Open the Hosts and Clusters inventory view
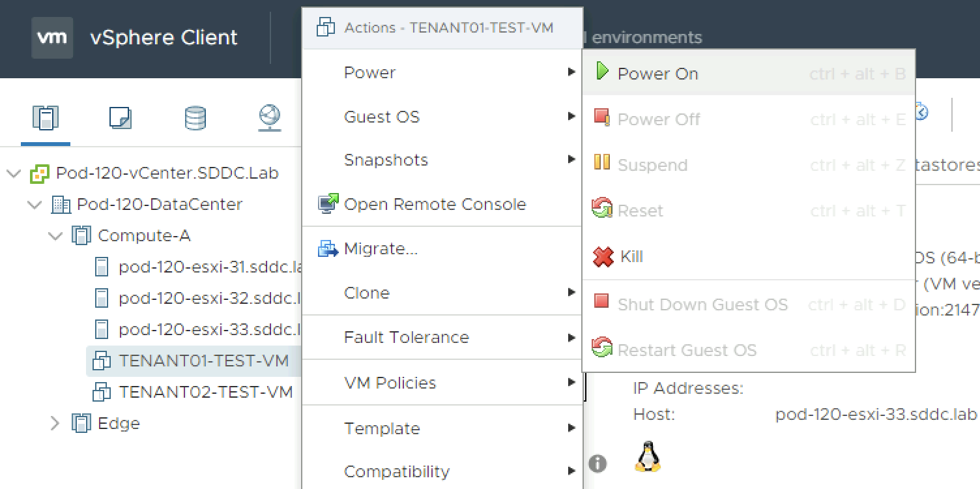Viewport: 980px width, 489px height. (46, 118)
